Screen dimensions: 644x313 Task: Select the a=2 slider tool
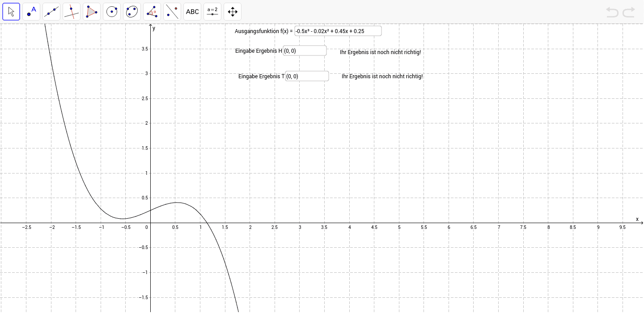click(212, 12)
